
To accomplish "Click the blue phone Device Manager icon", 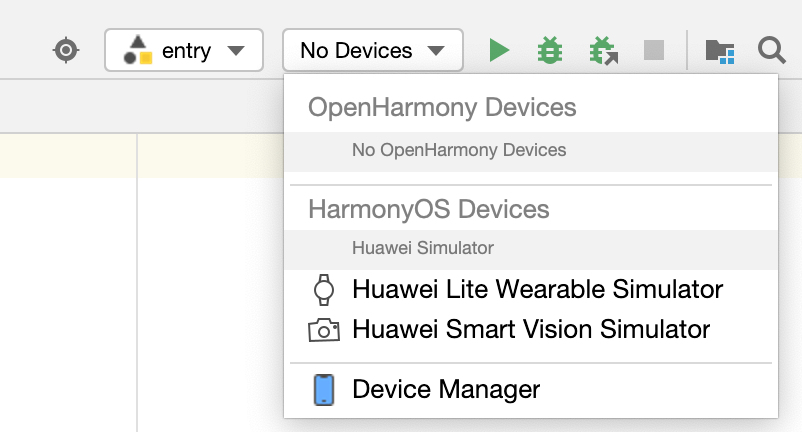I will (x=324, y=390).
